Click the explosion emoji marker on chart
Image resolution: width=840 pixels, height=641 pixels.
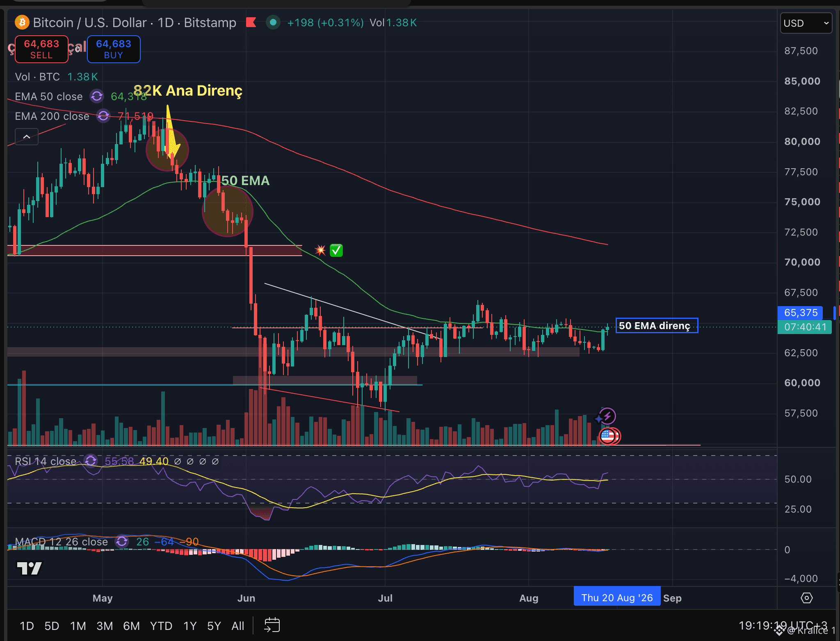(x=320, y=250)
